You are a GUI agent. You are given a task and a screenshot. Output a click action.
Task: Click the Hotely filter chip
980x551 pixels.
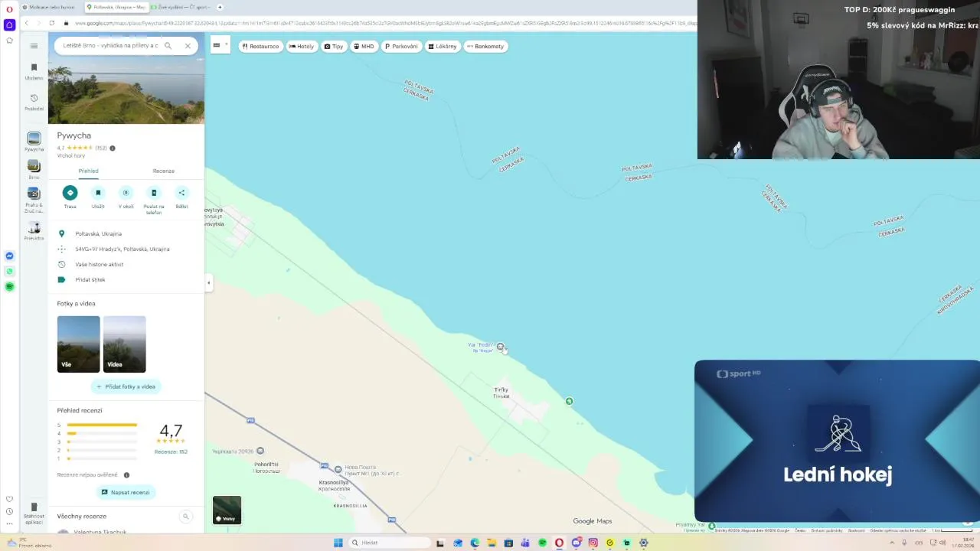coord(301,46)
